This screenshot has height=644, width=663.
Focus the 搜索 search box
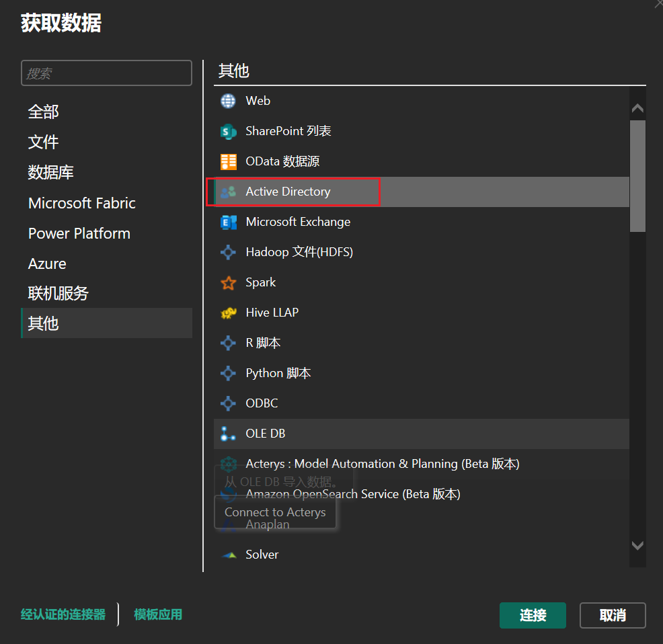[106, 73]
